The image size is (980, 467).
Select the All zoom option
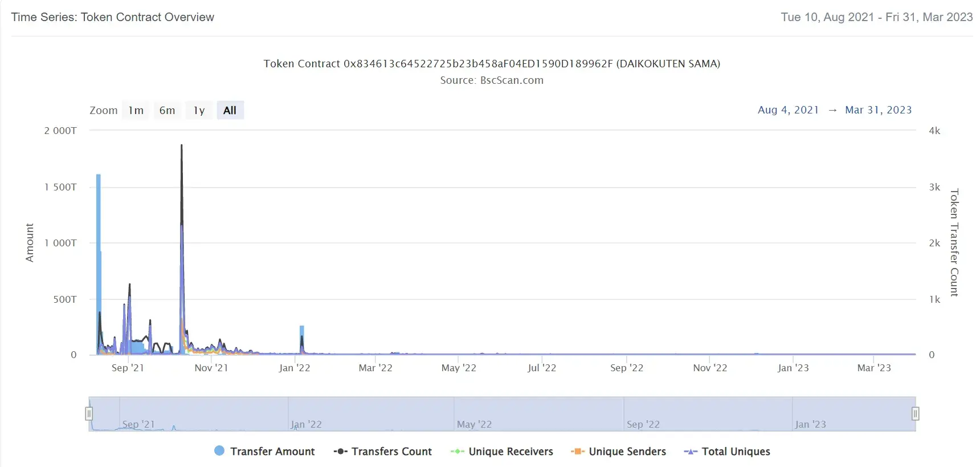pyautogui.click(x=230, y=111)
